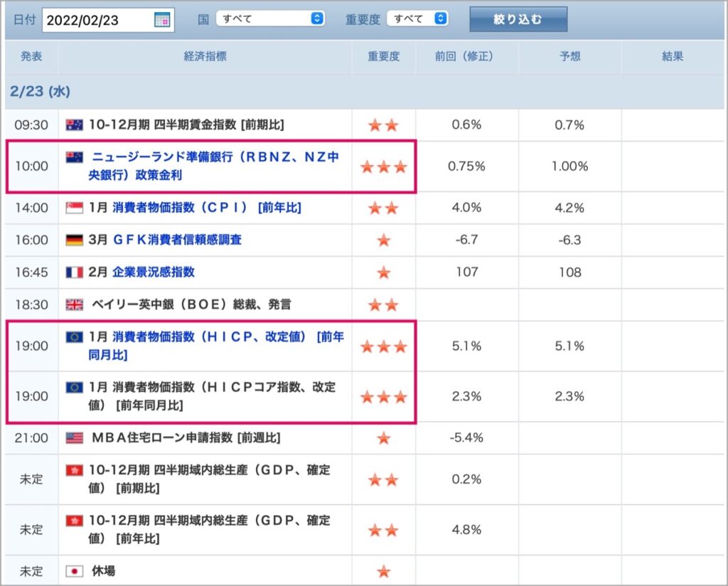Click the 予想 column header
This screenshot has width=728, height=586.
click(x=569, y=57)
